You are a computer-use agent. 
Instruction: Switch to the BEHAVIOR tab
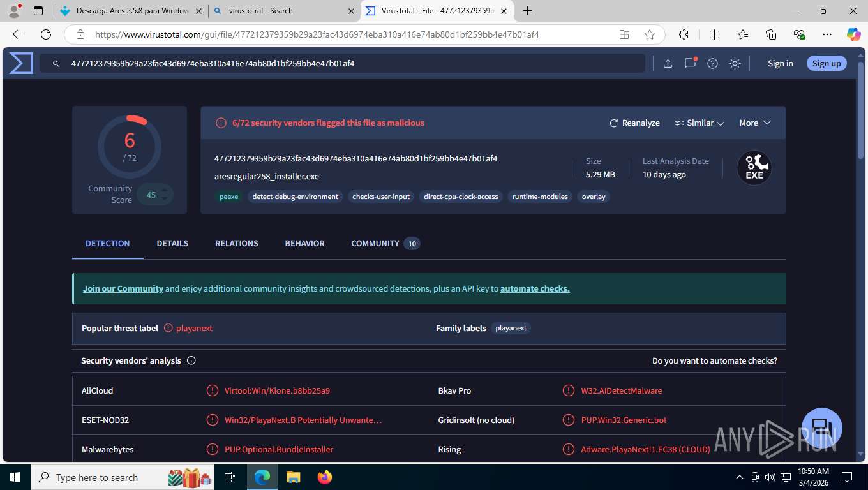click(x=304, y=244)
